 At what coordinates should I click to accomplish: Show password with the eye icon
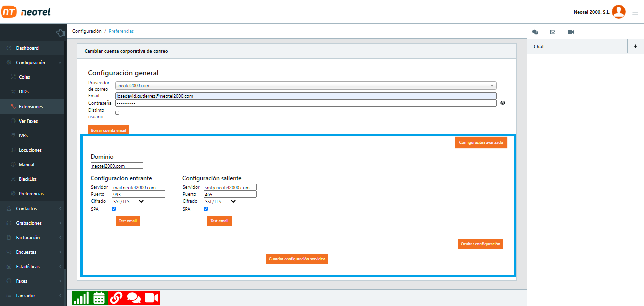tap(503, 103)
